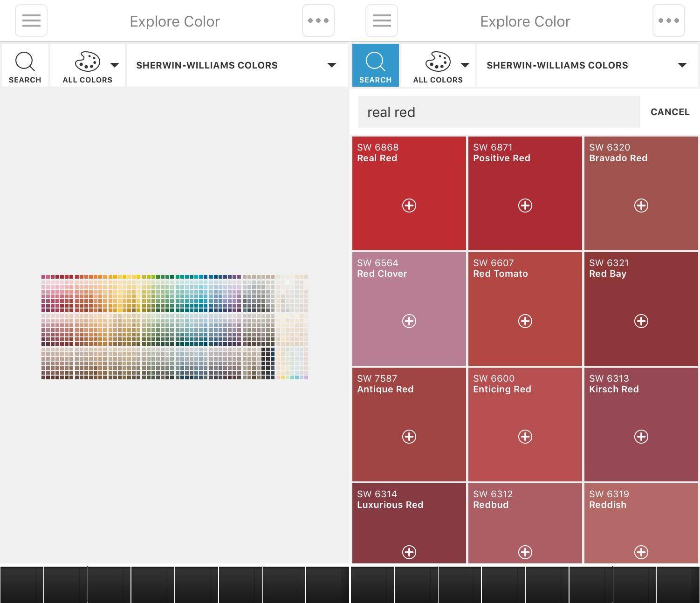This screenshot has width=700, height=603.
Task: Add Real Red SW 6868 with plus icon
Action: 409,206
